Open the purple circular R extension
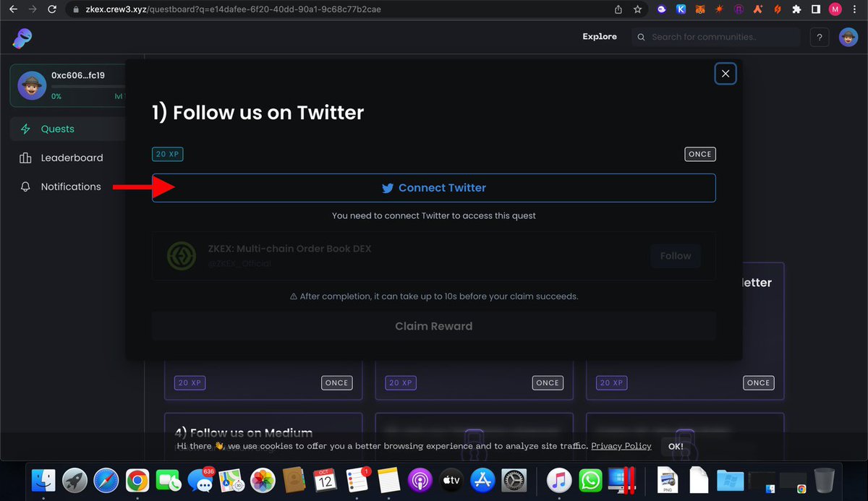This screenshot has width=868, height=501. tap(739, 9)
